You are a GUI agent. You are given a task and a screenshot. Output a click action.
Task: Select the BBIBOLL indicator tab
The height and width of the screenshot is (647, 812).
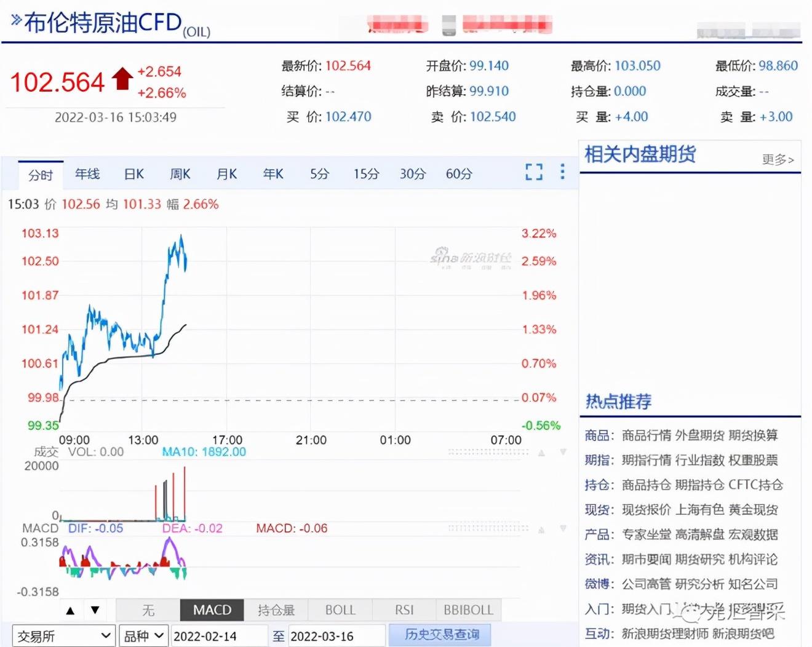point(469,610)
